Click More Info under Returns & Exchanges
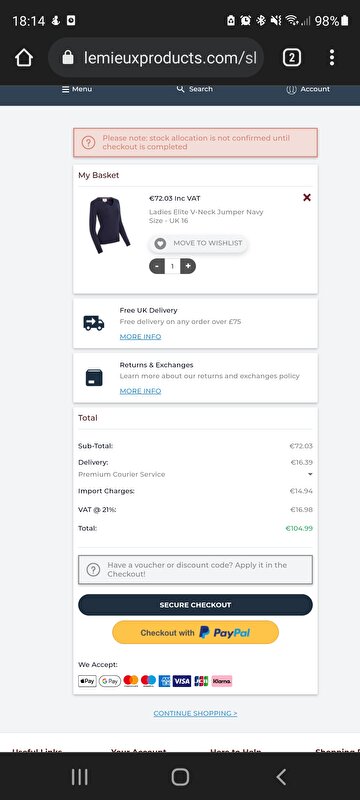360x800 pixels. click(x=140, y=391)
